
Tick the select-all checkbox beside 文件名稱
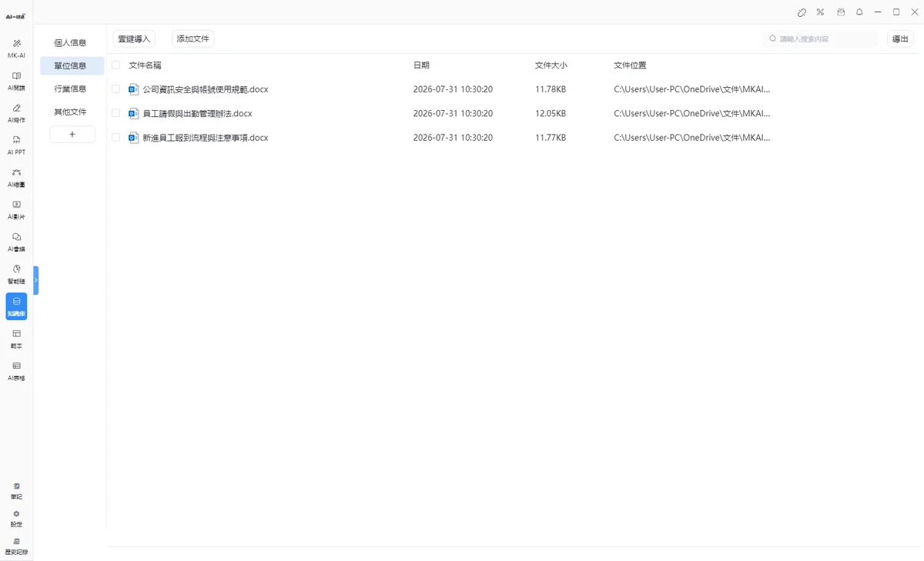point(116,65)
